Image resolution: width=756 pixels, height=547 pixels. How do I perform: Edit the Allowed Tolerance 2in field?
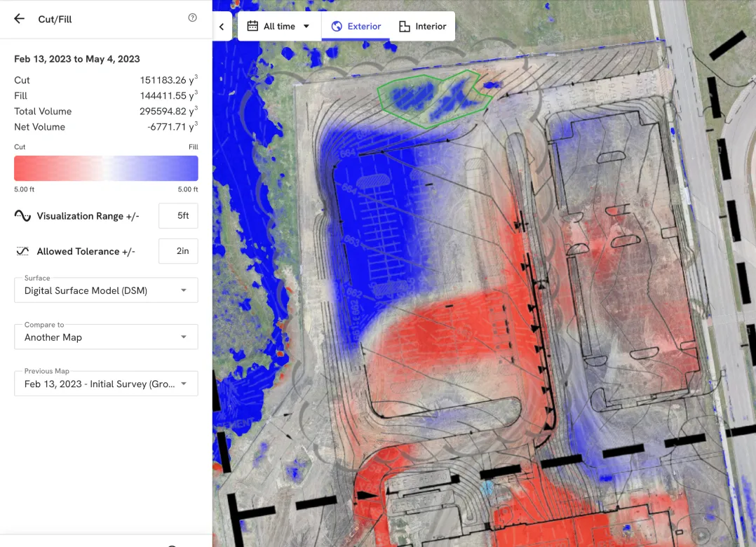coord(178,251)
